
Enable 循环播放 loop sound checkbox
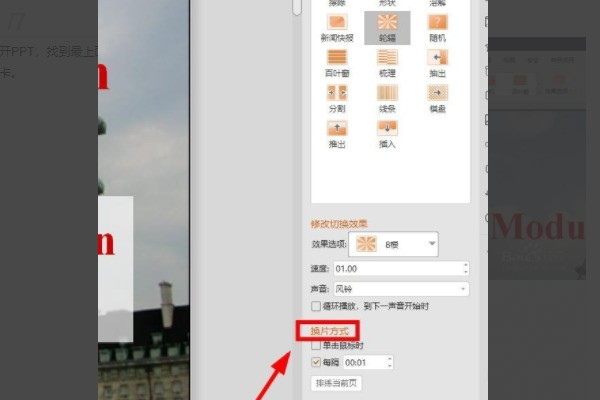pos(317,306)
